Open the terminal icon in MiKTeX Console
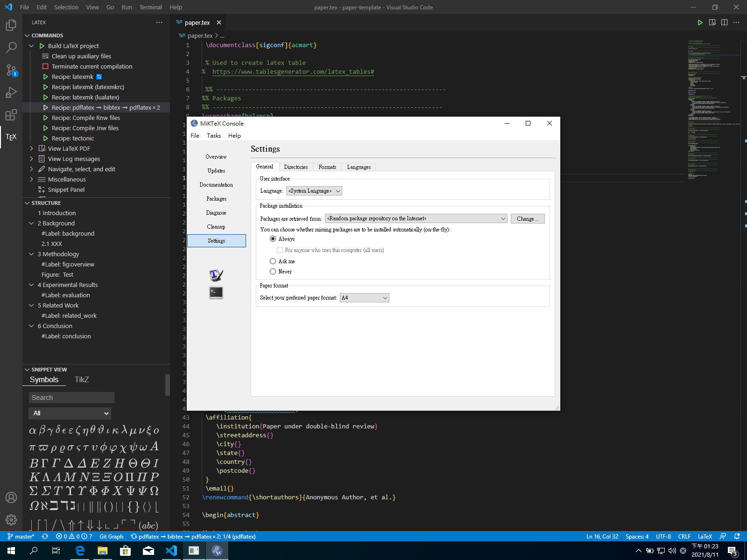Image resolution: width=747 pixels, height=560 pixels. (216, 293)
